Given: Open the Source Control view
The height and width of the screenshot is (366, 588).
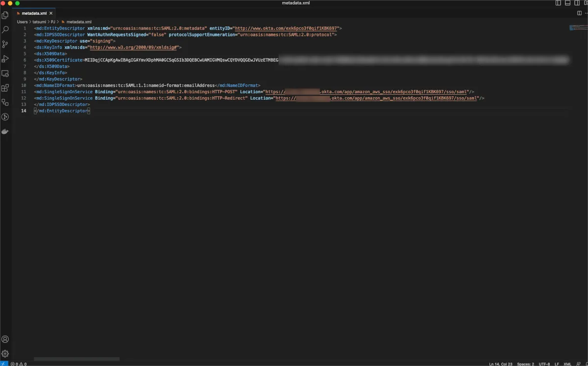Looking at the screenshot, I should pyautogui.click(x=5, y=44).
